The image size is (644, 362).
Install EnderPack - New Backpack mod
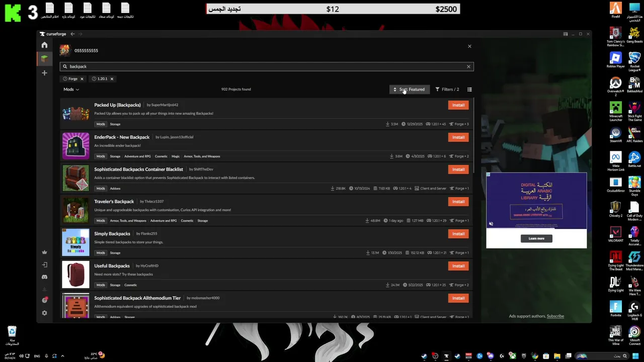pos(458,137)
